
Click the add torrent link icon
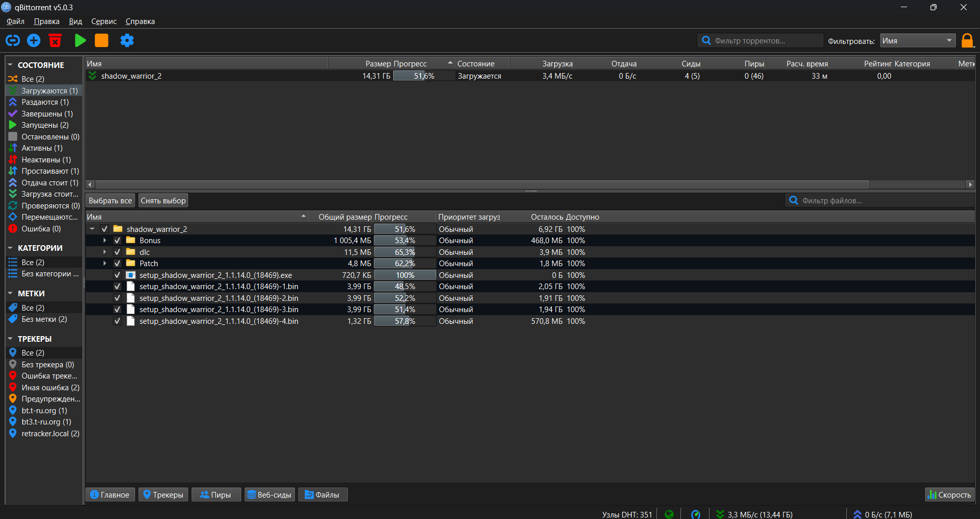point(13,40)
